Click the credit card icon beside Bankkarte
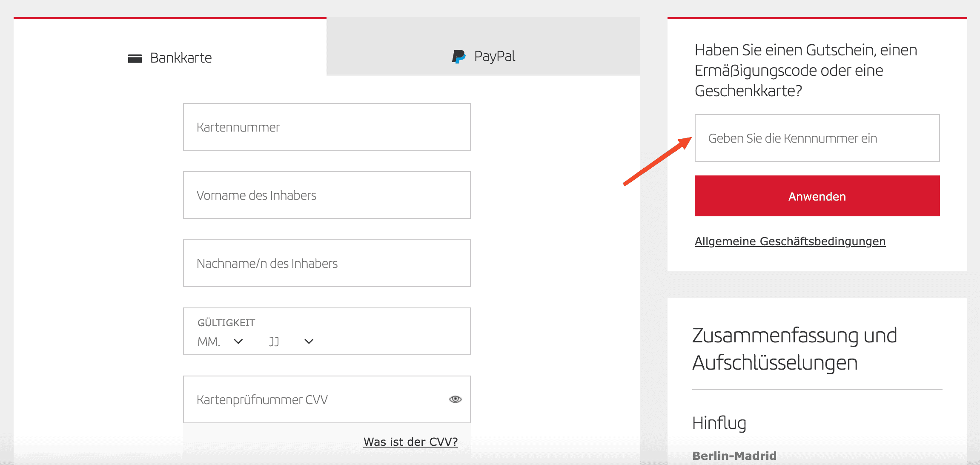This screenshot has height=465, width=980. pos(135,58)
